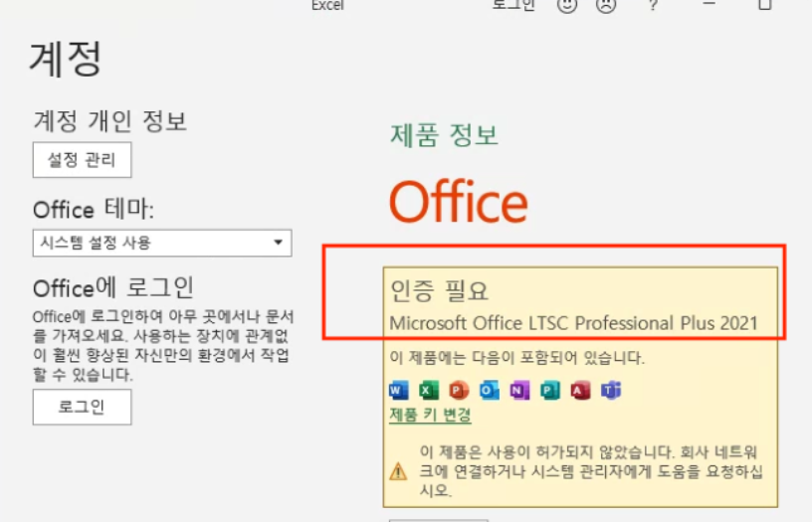Click the PowerPoint app icon
This screenshot has width=812, height=522.
tap(459, 390)
